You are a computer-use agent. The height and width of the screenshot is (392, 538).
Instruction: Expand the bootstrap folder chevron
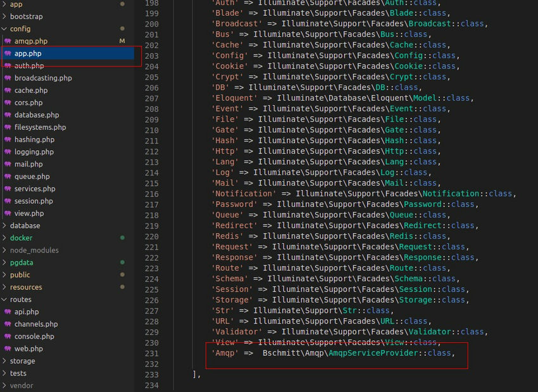[x=4, y=16]
